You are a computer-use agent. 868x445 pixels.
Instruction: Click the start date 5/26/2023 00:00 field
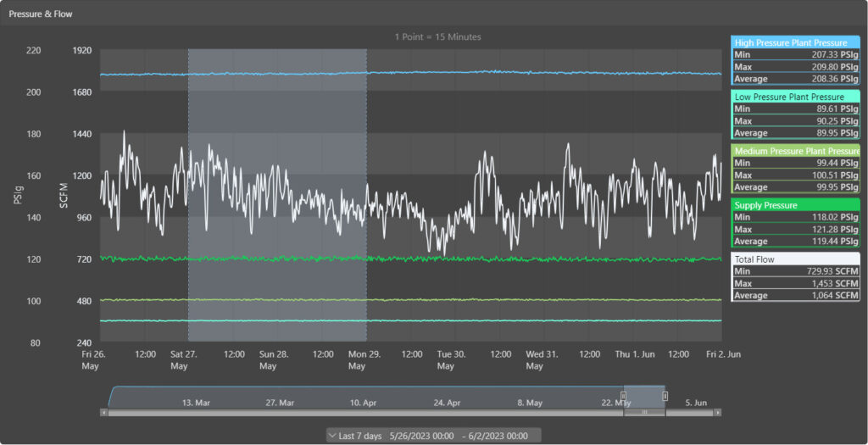423,436
